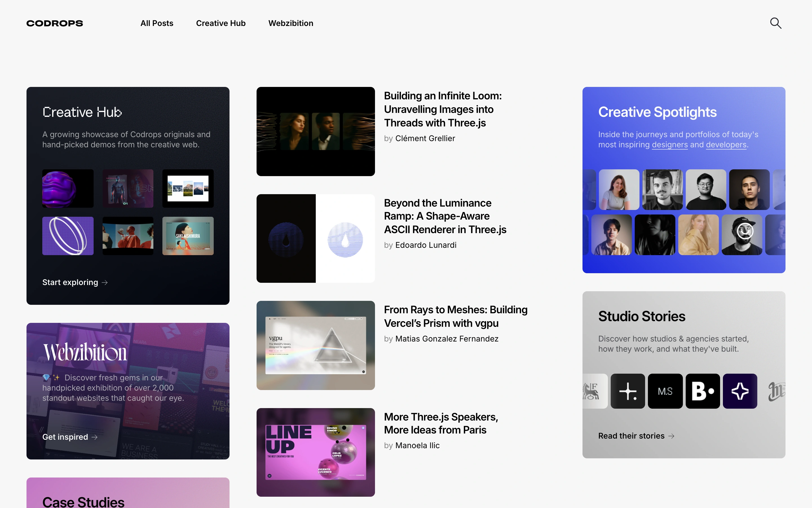The width and height of the screenshot is (812, 508).
Task: Open the M.S studio logo tile
Action: (665, 391)
